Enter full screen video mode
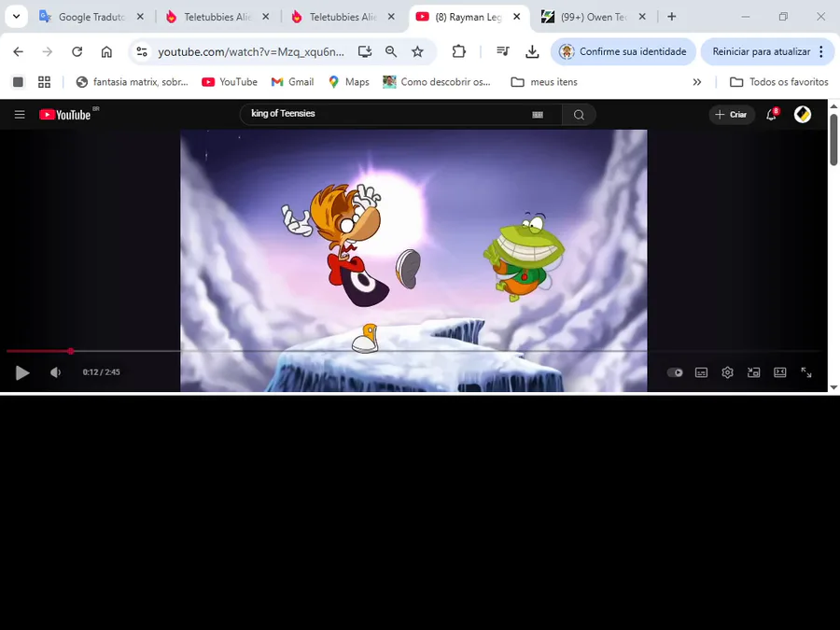 click(806, 372)
